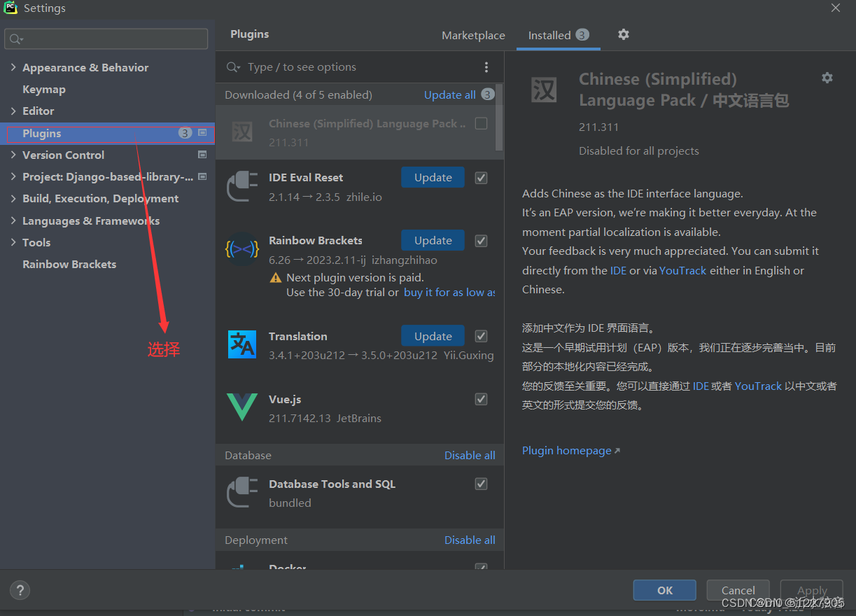Click the Cancel button

pyautogui.click(x=738, y=590)
